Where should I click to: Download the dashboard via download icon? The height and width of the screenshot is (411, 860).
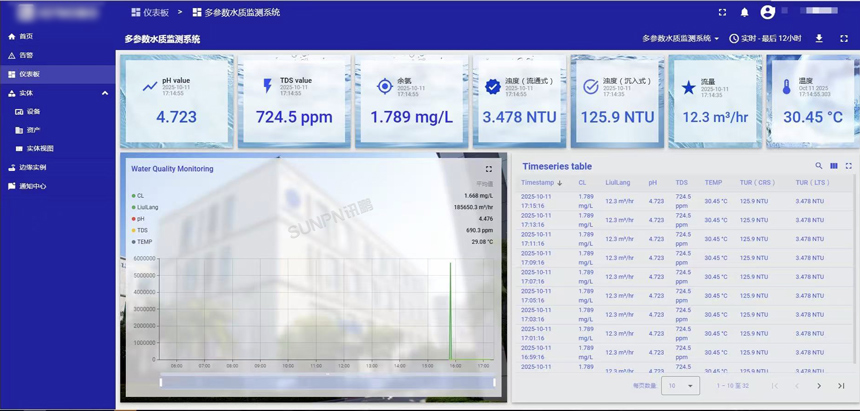point(819,38)
